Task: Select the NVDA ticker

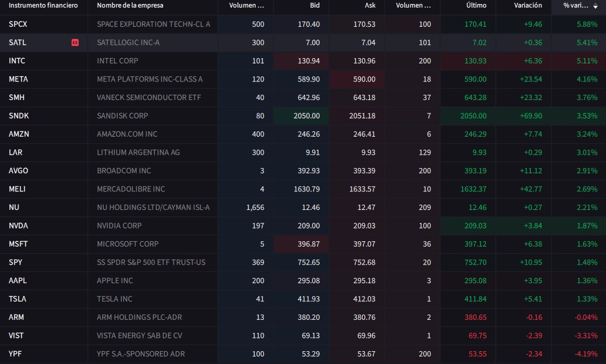Action: pyautogui.click(x=18, y=226)
